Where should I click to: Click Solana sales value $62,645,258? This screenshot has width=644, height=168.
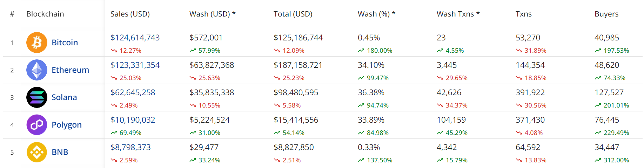tap(133, 92)
